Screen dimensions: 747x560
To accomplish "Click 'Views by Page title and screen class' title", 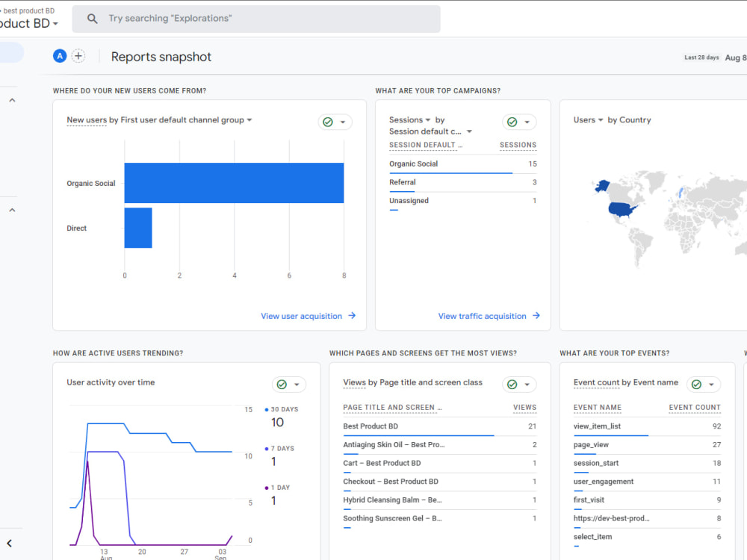I will tap(412, 383).
